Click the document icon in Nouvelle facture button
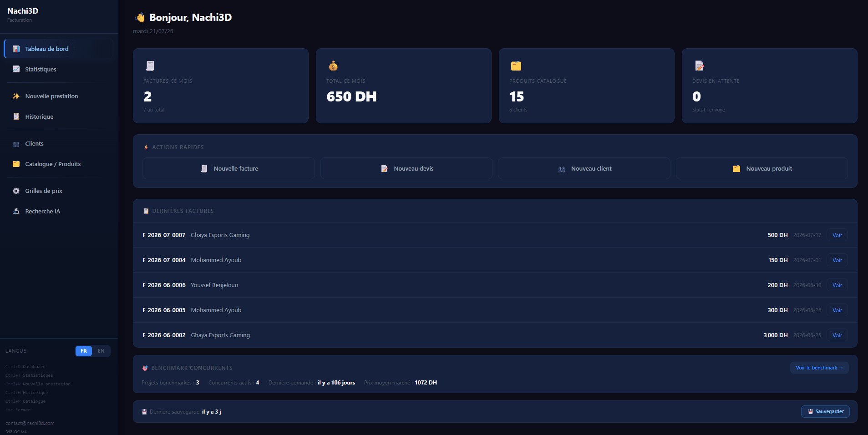 (x=204, y=169)
